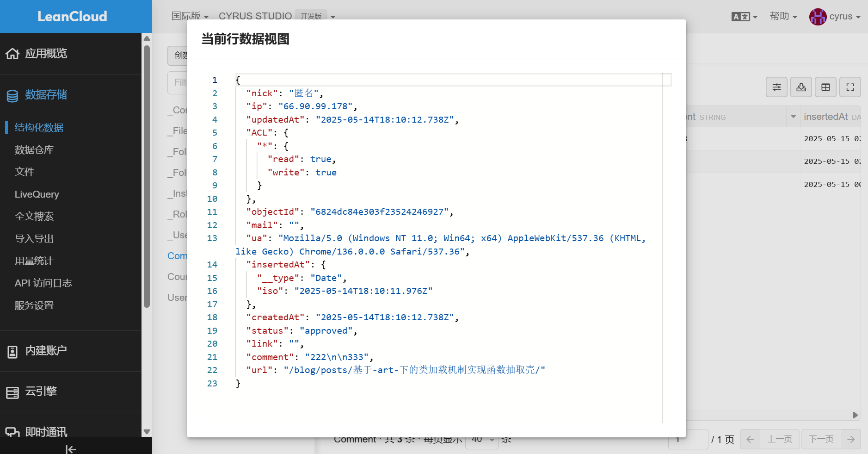Open the 国际版 region dropdown
The width and height of the screenshot is (868, 454).
[x=190, y=16]
